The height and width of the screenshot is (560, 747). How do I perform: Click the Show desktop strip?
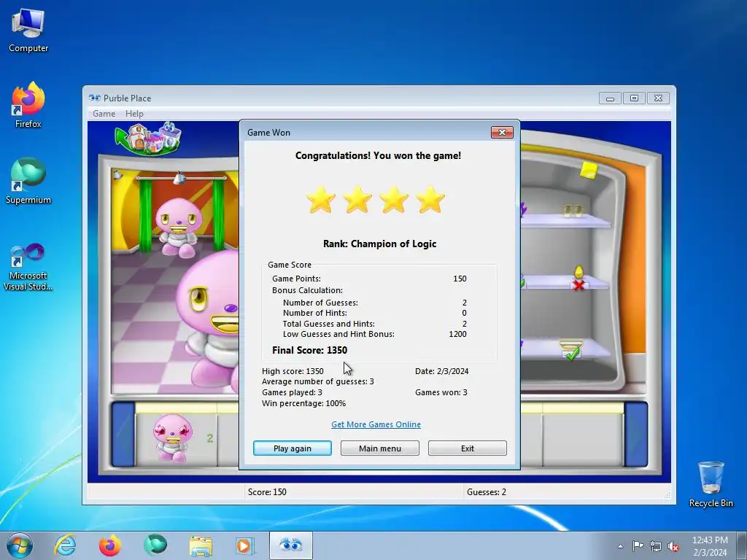(x=742, y=545)
